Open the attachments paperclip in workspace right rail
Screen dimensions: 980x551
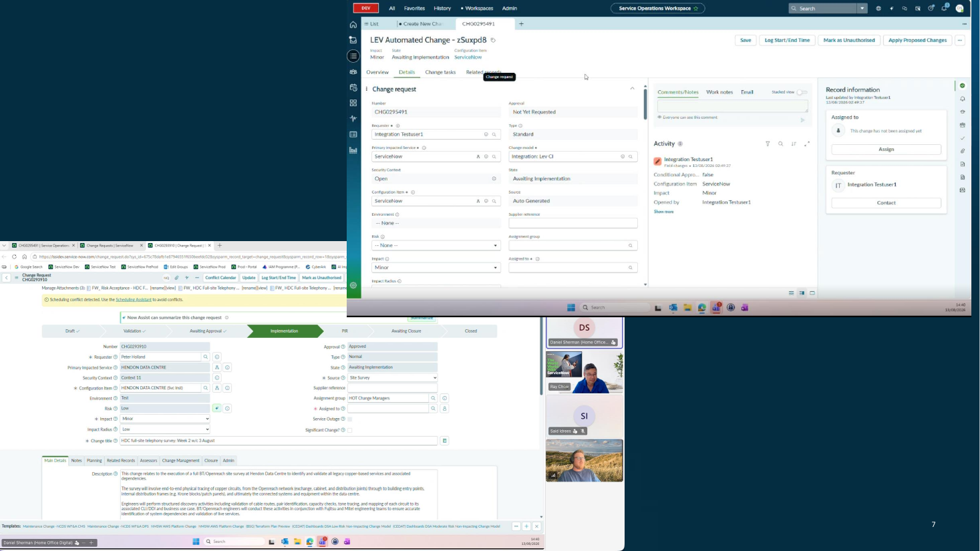[x=962, y=151]
